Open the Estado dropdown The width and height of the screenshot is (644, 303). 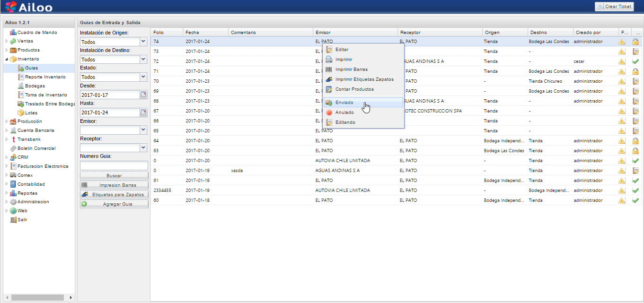(x=144, y=77)
